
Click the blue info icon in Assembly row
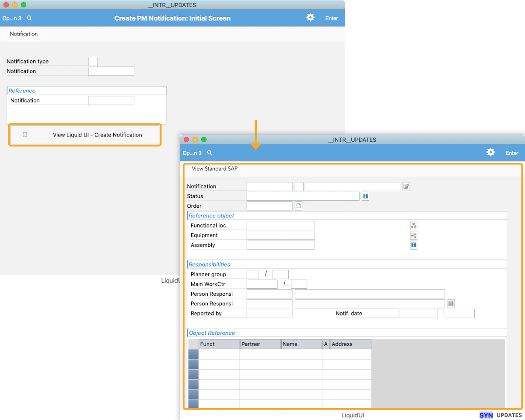(413, 245)
